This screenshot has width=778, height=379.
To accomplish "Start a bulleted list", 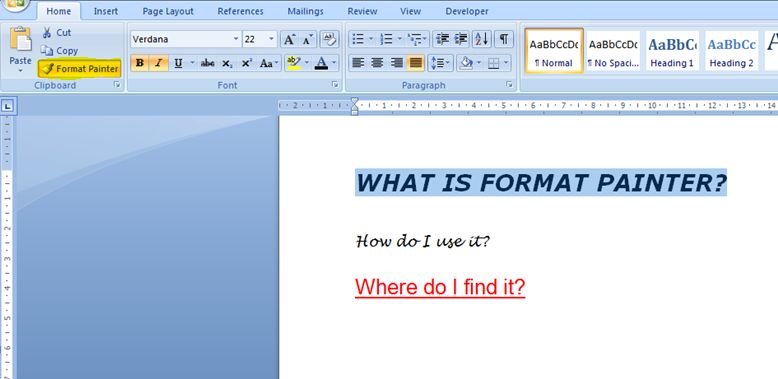I will (x=358, y=39).
